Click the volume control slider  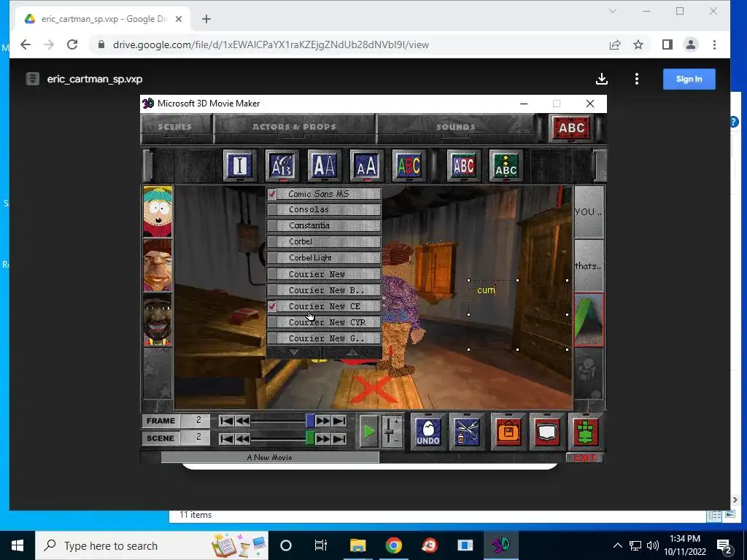pyautogui.click(x=391, y=432)
